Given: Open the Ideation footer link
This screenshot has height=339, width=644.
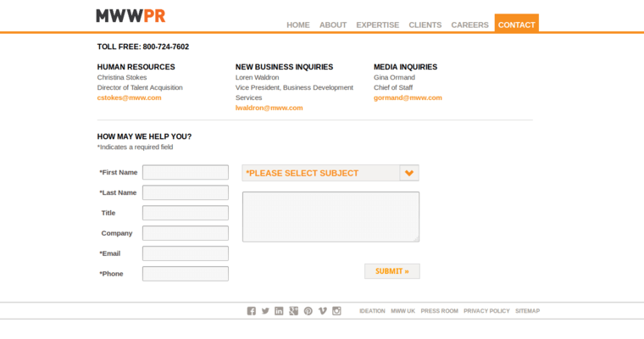Looking at the screenshot, I should coord(373,311).
